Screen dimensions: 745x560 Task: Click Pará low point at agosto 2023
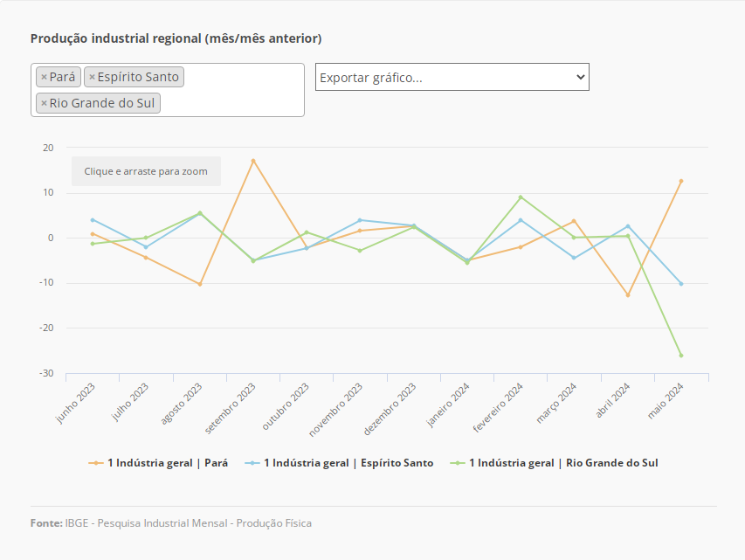(x=200, y=284)
